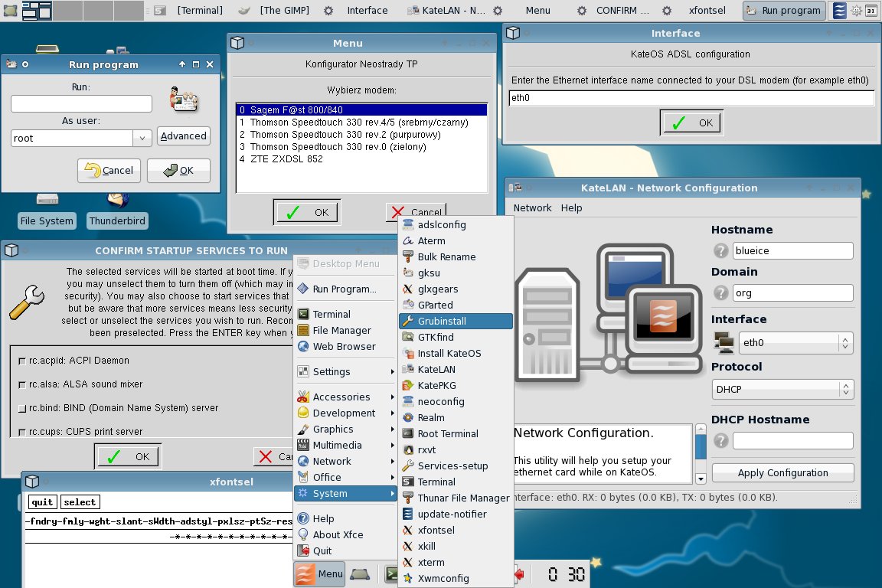Launch rxvt terminal
The width and height of the screenshot is (882, 588).
click(456, 449)
